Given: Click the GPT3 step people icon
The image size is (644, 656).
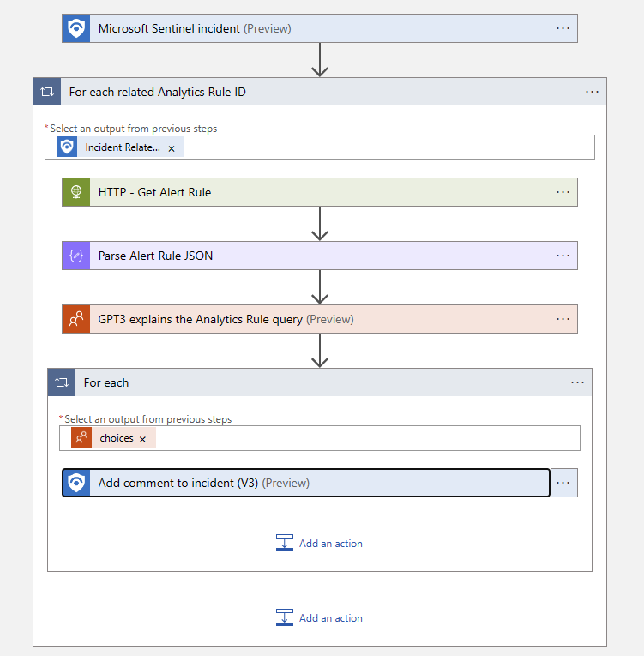Looking at the screenshot, I should pos(76,319).
